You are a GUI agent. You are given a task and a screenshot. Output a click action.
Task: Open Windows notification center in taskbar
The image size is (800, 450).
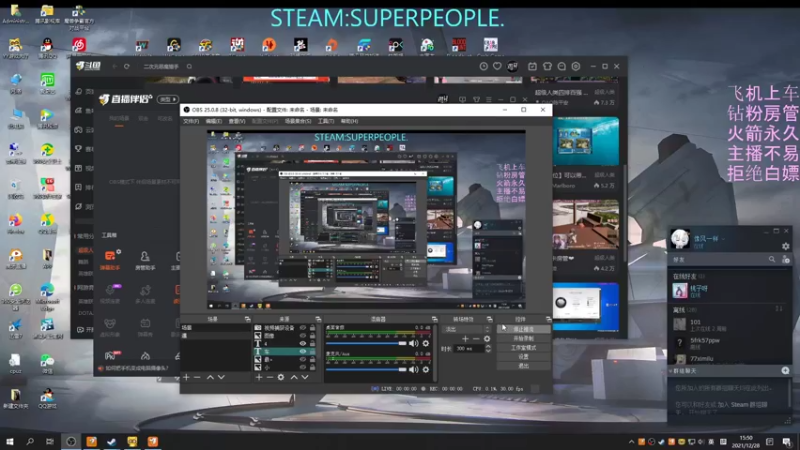[x=787, y=442]
